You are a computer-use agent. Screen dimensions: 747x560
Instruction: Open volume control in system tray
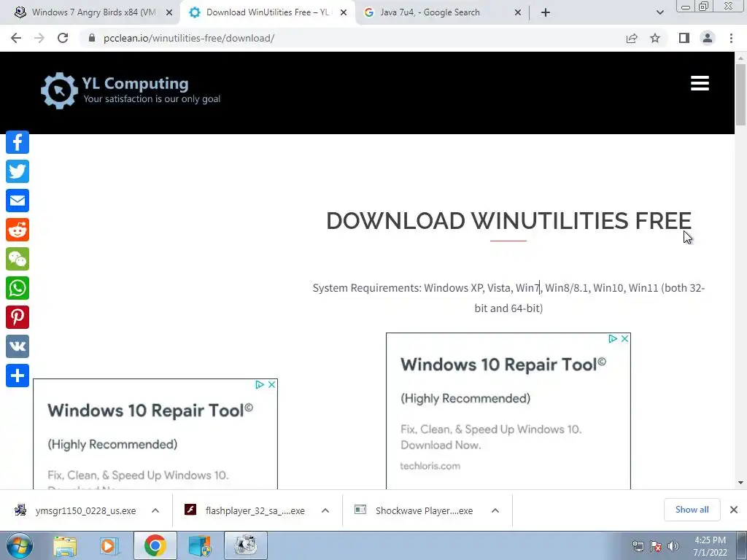coord(673,546)
